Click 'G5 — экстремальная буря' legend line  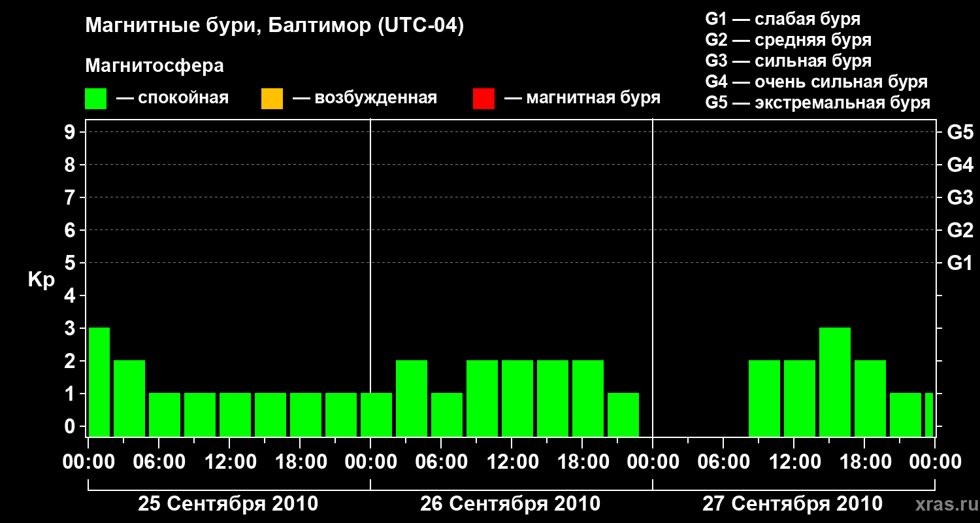[x=818, y=103]
